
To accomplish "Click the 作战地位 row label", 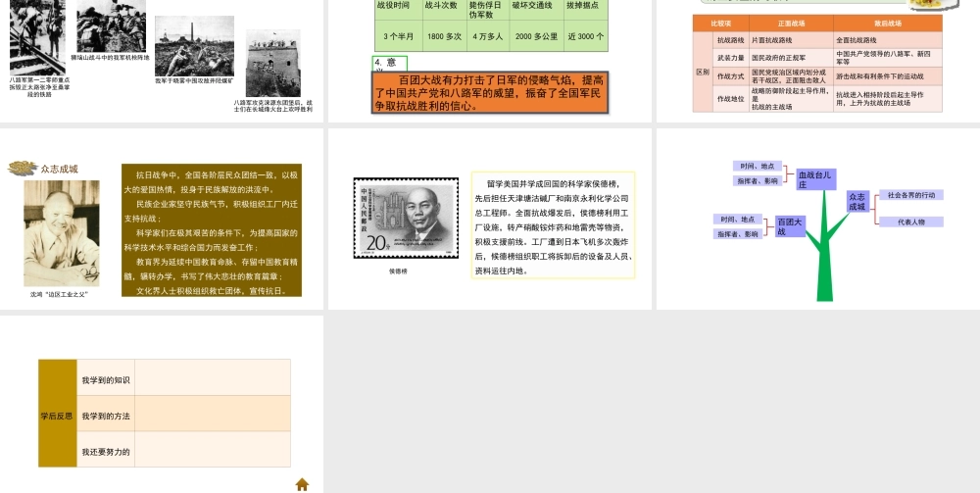I will pyautogui.click(x=731, y=99).
